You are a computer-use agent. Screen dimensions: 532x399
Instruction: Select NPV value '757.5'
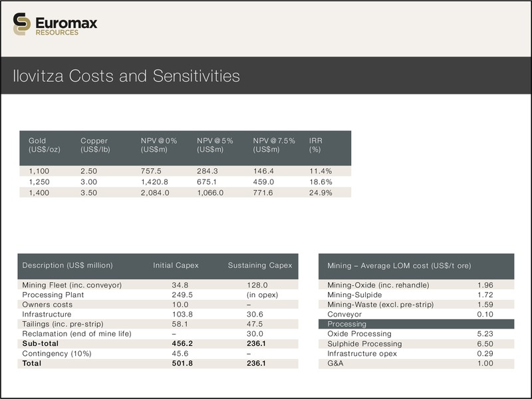(x=151, y=171)
